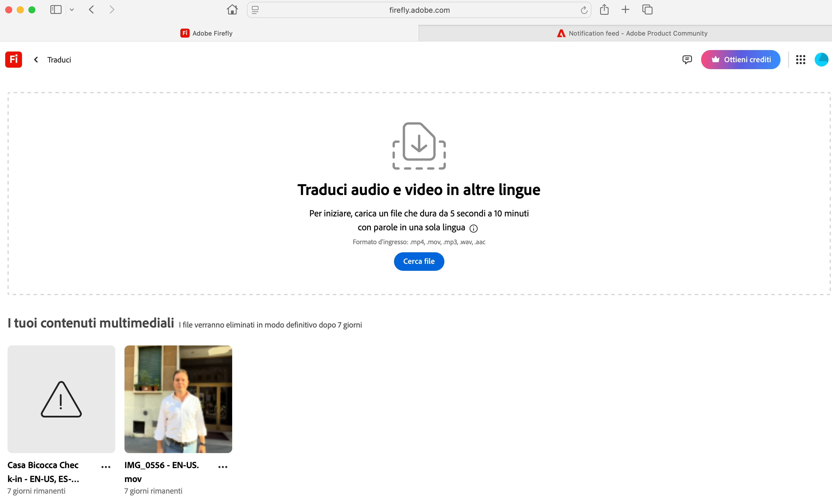Open the Adobe apps grid switcher
This screenshot has width=832, height=504.
[x=800, y=60]
